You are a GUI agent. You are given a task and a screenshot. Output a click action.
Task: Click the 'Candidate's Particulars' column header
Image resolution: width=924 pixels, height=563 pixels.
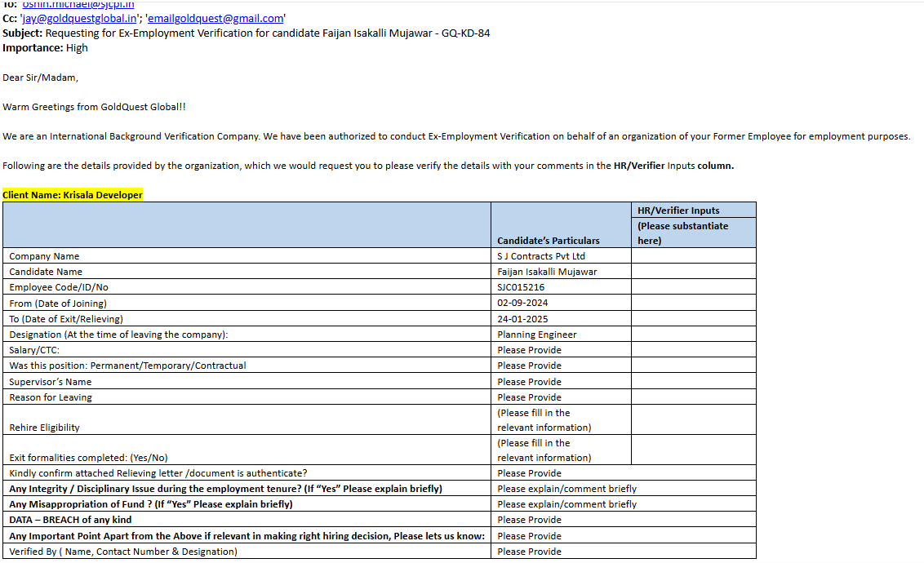pyautogui.click(x=548, y=240)
